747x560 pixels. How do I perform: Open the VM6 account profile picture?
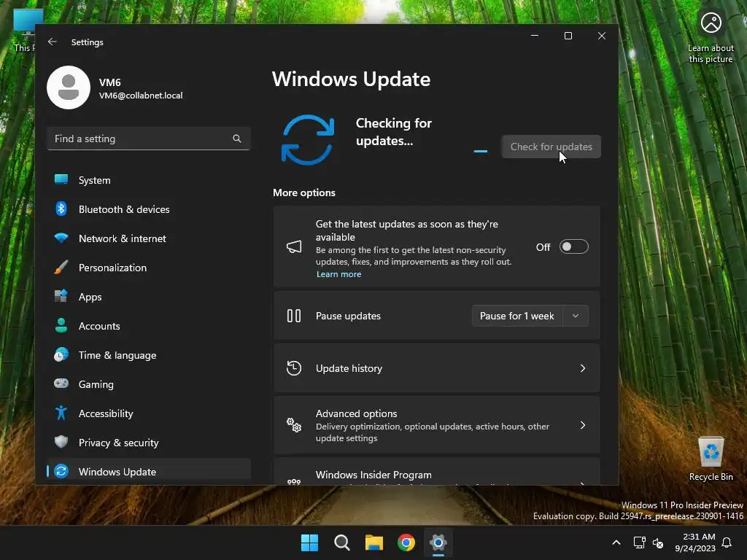(x=69, y=87)
